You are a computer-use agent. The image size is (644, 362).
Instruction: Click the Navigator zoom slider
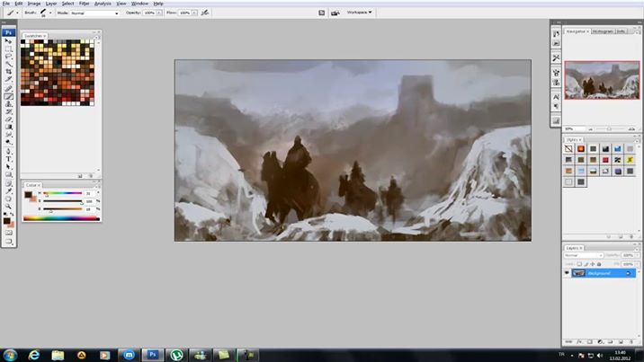pyautogui.click(x=609, y=128)
